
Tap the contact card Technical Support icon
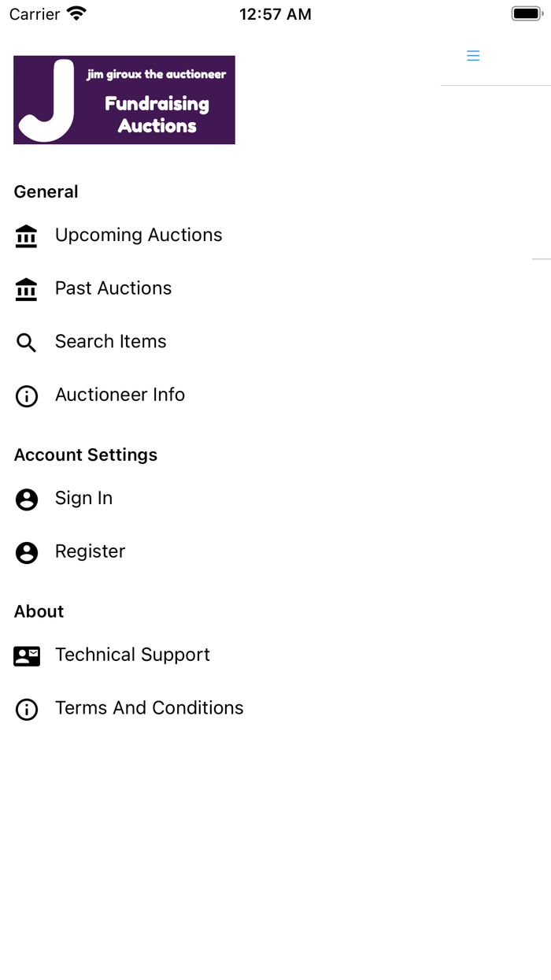26,656
